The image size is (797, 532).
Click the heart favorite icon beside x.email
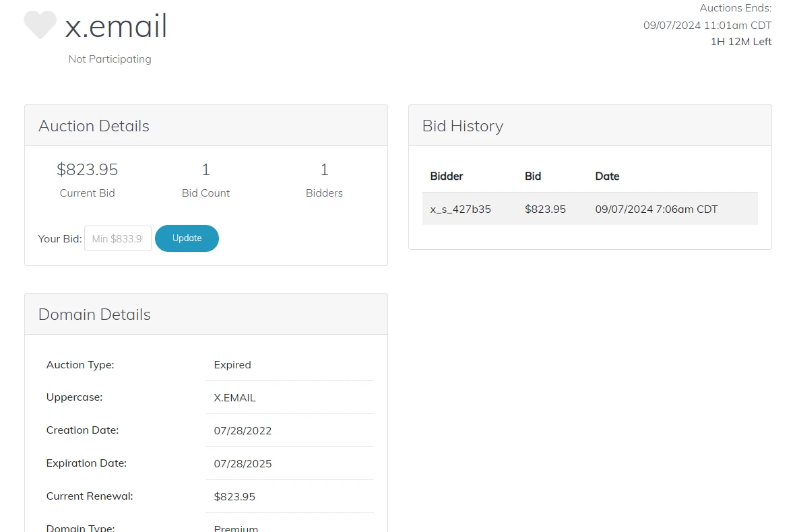point(40,25)
